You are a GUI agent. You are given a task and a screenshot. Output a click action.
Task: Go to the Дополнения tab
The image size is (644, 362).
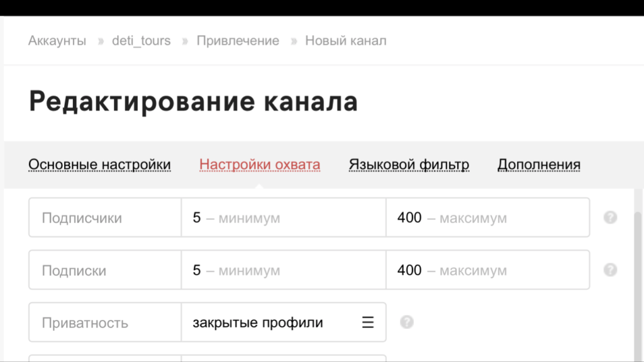click(538, 165)
